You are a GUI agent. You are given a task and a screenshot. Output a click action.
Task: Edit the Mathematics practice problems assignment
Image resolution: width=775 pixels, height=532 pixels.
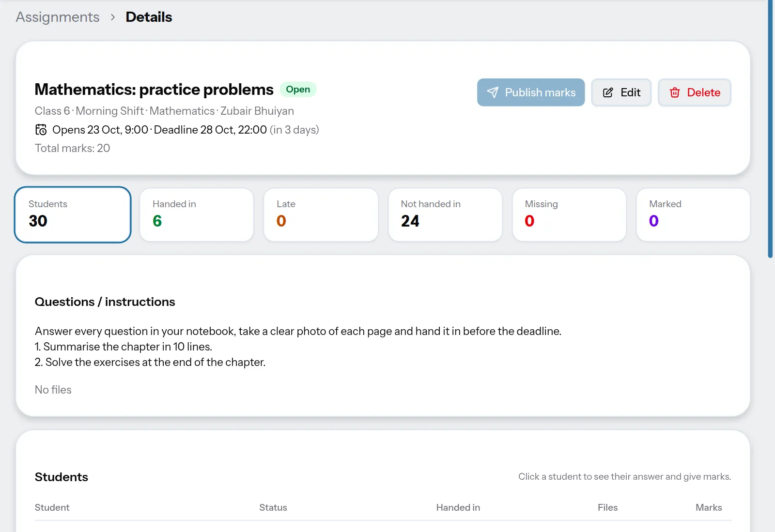(621, 92)
